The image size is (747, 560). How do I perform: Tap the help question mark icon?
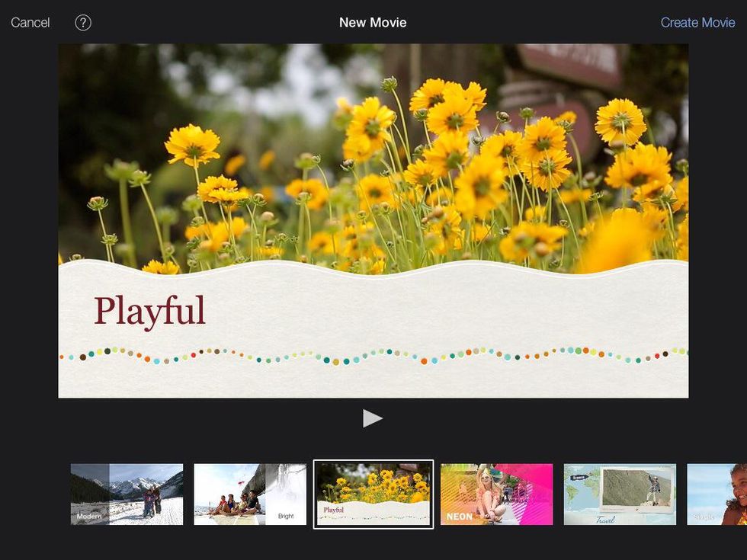coord(83,23)
